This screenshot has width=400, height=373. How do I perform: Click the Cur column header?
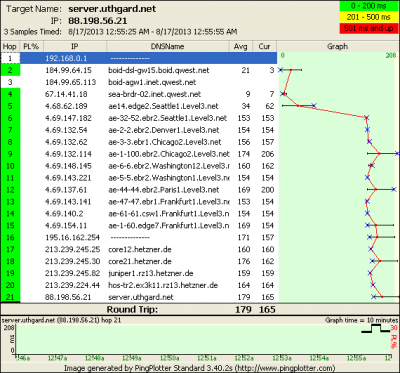click(x=264, y=47)
